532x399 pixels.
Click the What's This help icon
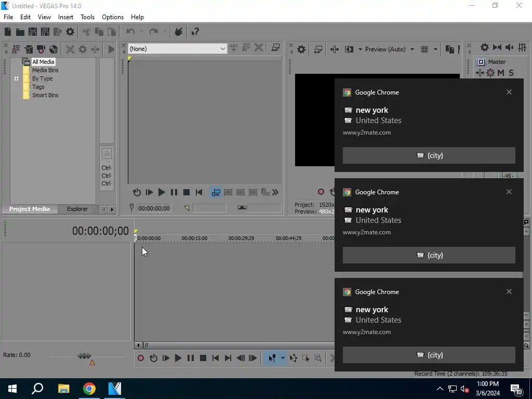(x=195, y=32)
